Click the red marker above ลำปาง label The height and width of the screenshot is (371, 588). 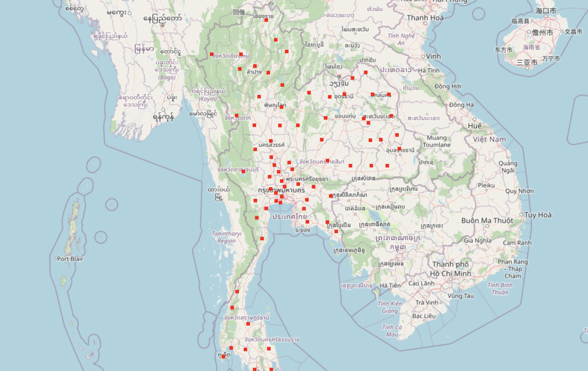point(255,66)
